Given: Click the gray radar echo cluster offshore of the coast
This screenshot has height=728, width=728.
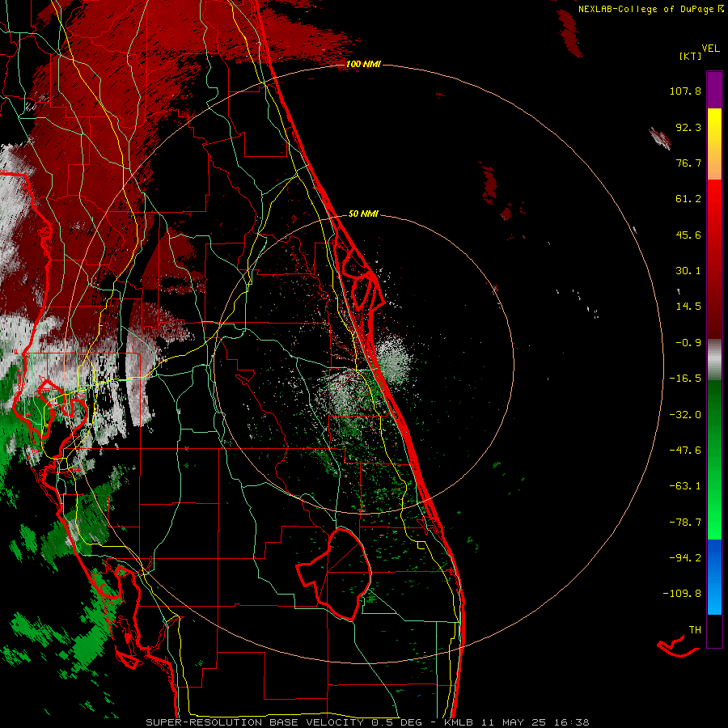Looking at the screenshot, I should point(394,360).
